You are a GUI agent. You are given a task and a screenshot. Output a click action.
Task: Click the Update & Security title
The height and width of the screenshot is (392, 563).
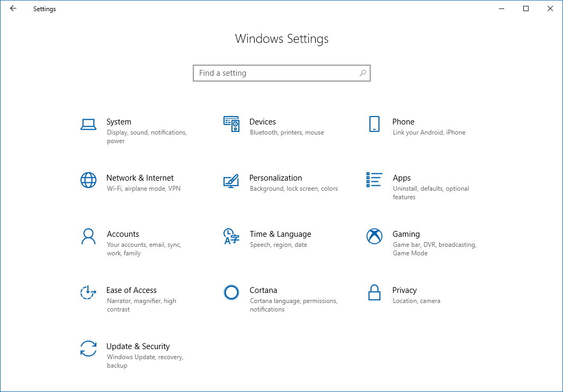point(138,346)
